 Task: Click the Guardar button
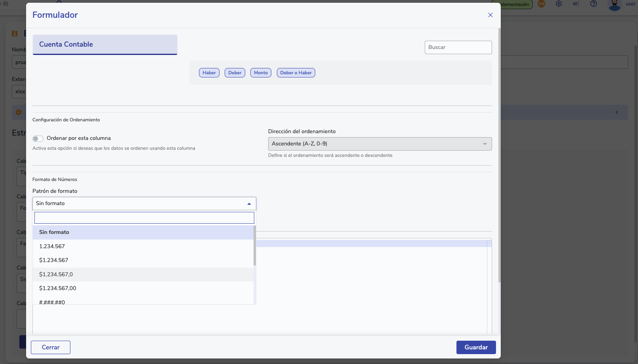point(476,347)
